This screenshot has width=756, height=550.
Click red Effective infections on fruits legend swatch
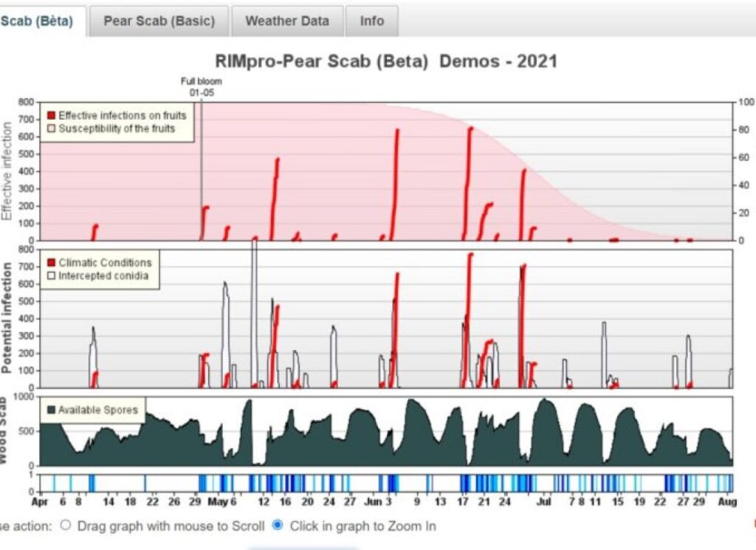(x=51, y=116)
